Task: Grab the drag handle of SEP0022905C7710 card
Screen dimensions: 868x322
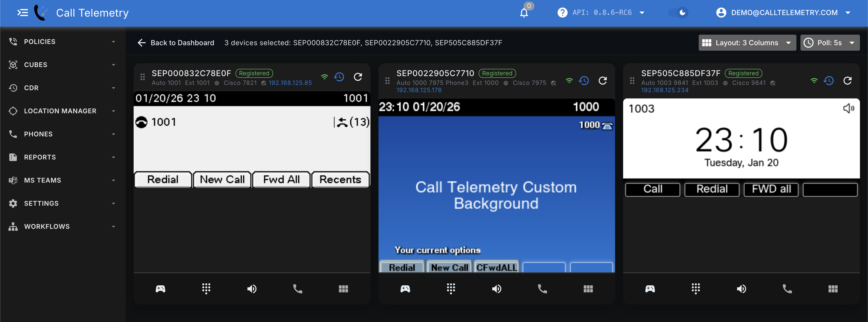Action: pyautogui.click(x=387, y=81)
